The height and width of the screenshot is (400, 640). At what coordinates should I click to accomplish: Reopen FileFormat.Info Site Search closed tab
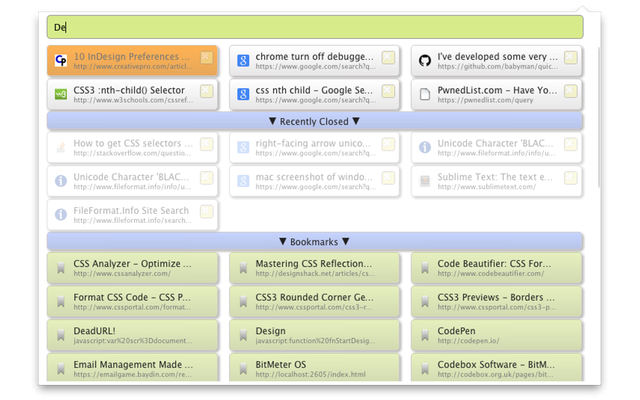coord(133,215)
